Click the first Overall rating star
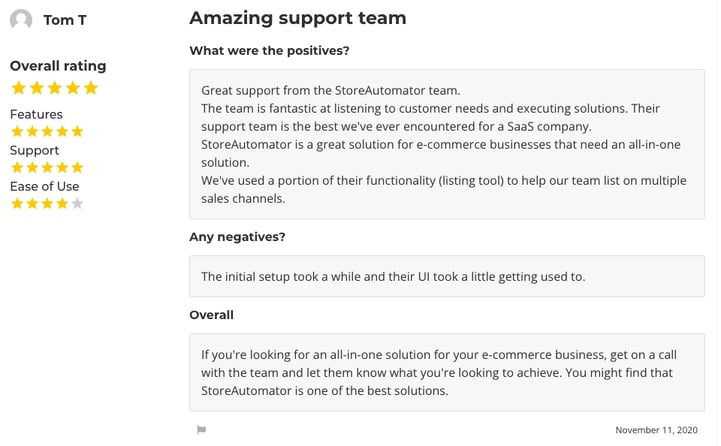Viewport: 721px width, 446px height. [18, 88]
